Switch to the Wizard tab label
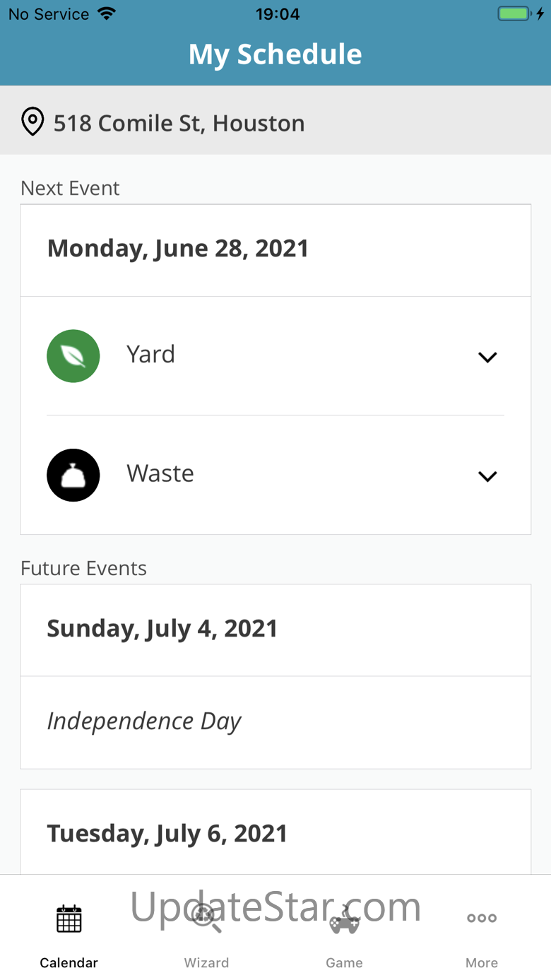Screen dimensions: 551x980 (206, 963)
